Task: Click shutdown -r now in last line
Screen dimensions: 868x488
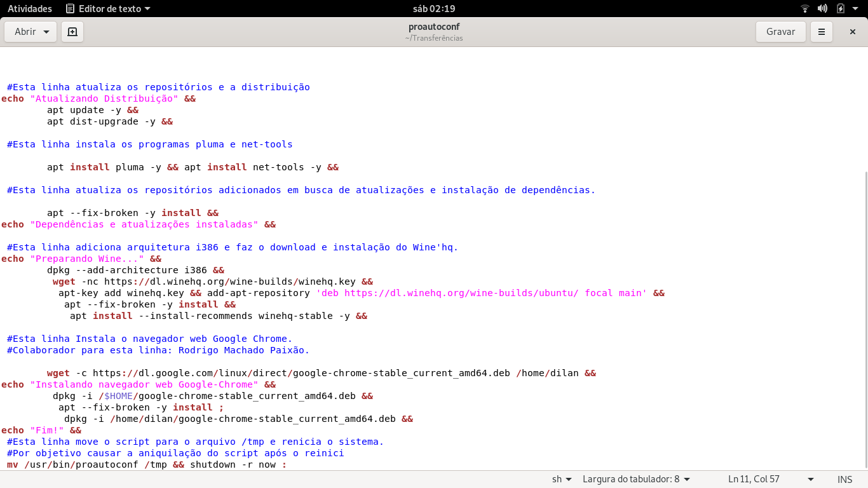Action: pyautogui.click(x=233, y=464)
